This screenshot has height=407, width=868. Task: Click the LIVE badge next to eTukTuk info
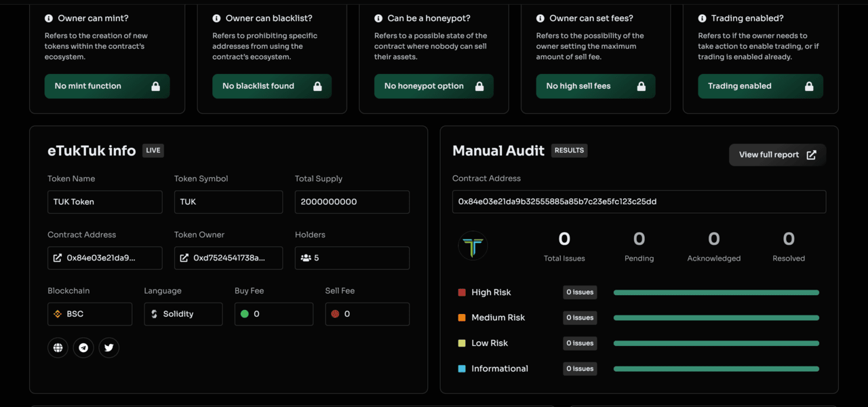(x=153, y=151)
